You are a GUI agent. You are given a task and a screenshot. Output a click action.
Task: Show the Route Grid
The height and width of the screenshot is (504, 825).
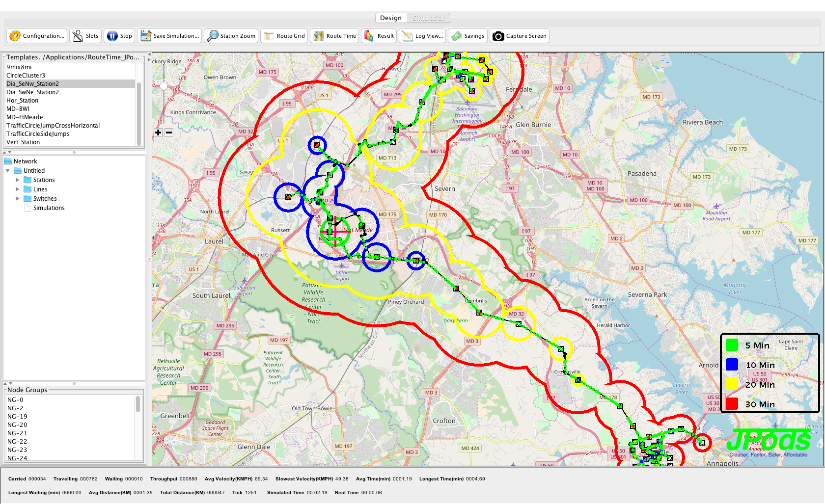pyautogui.click(x=284, y=36)
